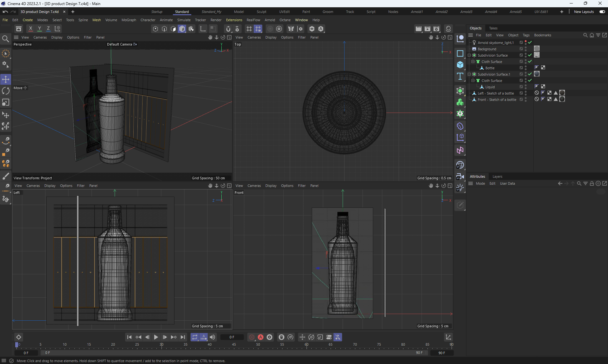This screenshot has width=608, height=364.
Task: Collapse the Subdivision Surface.1 hierarchy
Action: [x=469, y=74]
